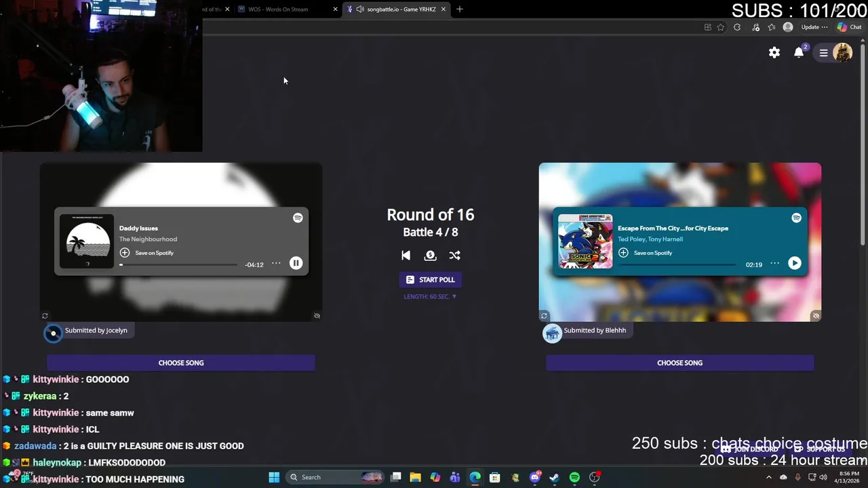Expand the poll length dropdown
Image resolution: width=868 pixels, height=488 pixels.
(x=430, y=297)
